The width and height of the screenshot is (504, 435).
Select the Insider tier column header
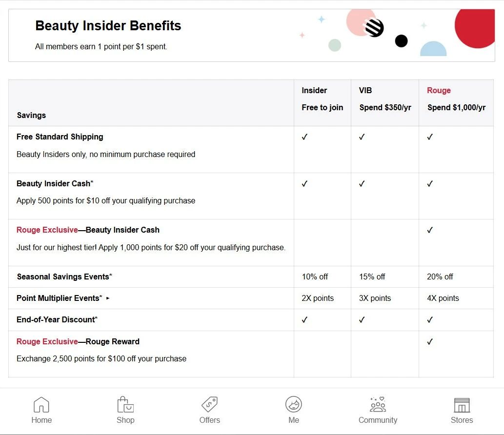[x=314, y=91]
